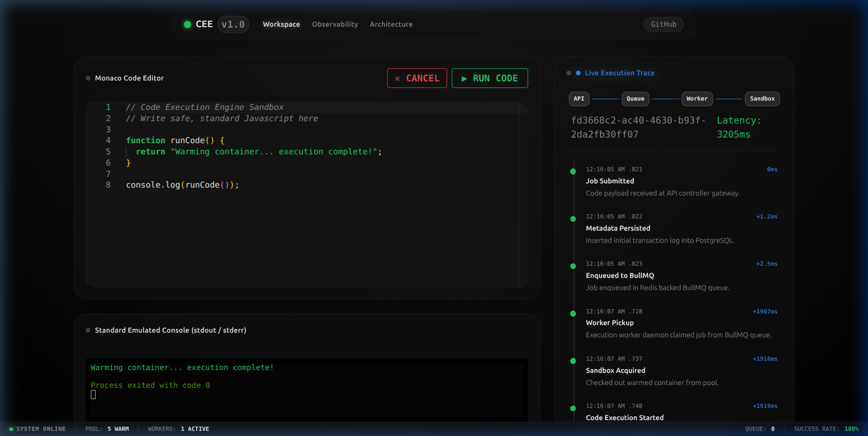This screenshot has height=436, width=868.
Task: Click line number 1 in the editor
Action: click(108, 107)
